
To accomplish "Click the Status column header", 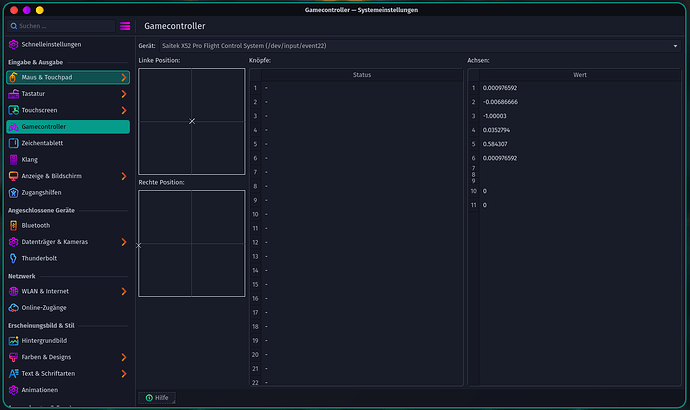I will click(x=362, y=75).
